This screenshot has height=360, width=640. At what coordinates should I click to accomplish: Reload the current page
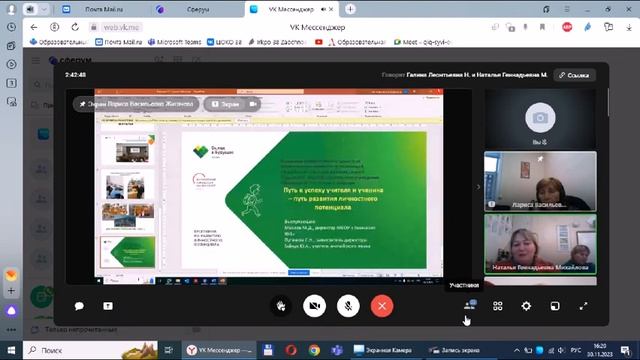coord(75,27)
